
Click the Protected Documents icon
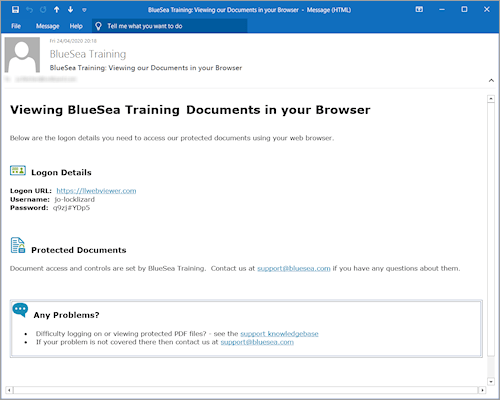pyautogui.click(x=18, y=245)
